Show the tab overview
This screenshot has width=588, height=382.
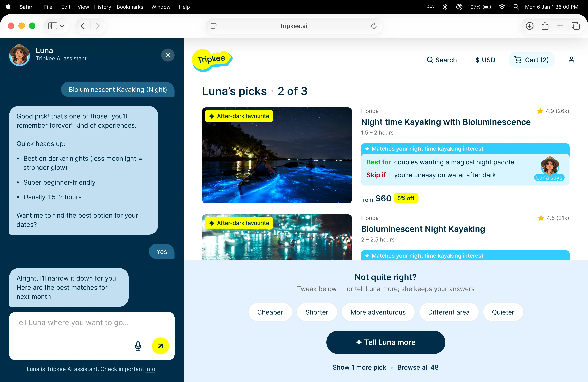576,26
